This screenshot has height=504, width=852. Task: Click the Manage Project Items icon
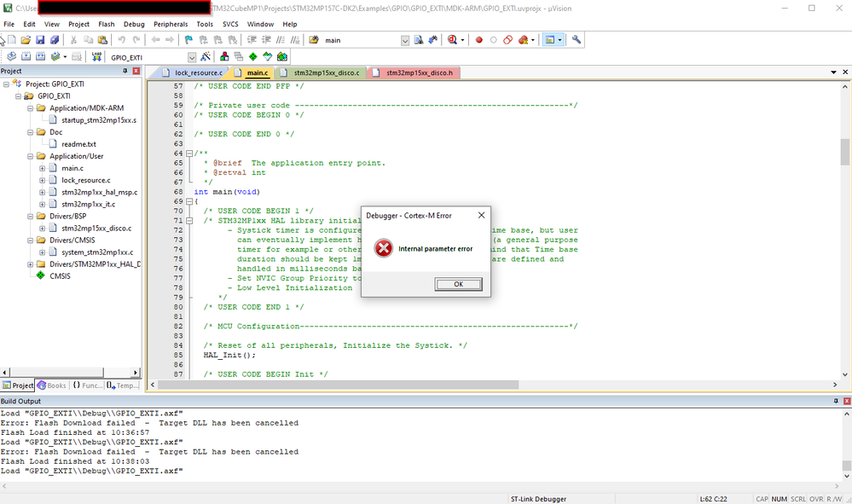click(x=224, y=56)
